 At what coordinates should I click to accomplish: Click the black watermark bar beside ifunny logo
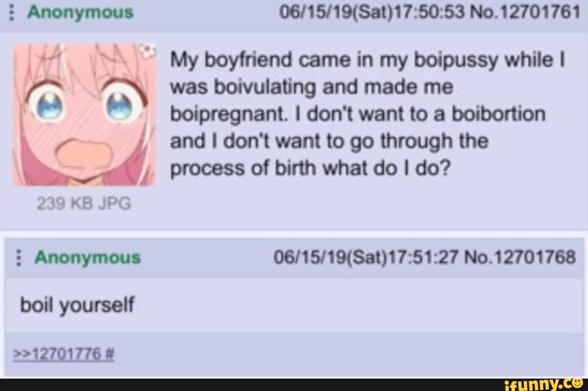point(251,385)
